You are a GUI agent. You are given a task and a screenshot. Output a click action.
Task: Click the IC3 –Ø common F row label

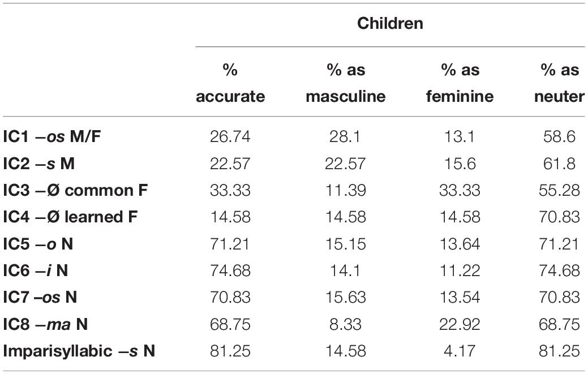click(75, 190)
